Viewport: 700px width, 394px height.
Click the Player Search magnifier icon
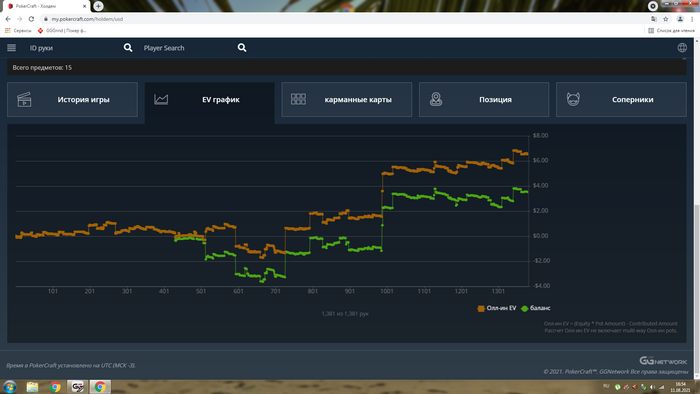pyautogui.click(x=242, y=48)
